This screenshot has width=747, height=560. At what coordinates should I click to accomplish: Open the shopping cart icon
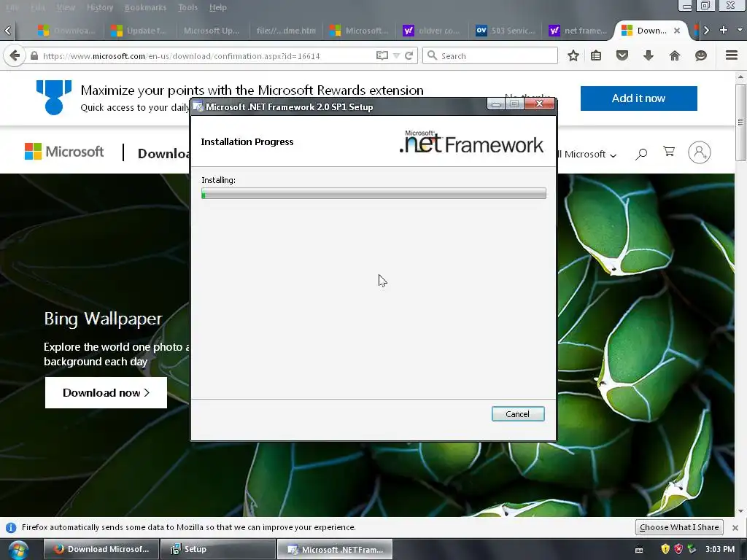669,152
